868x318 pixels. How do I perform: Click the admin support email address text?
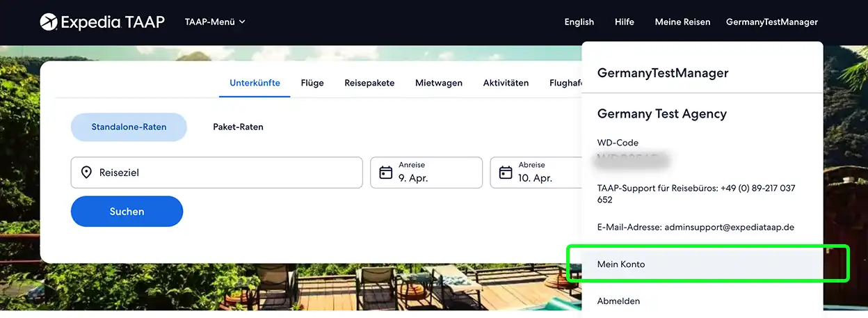730,228
